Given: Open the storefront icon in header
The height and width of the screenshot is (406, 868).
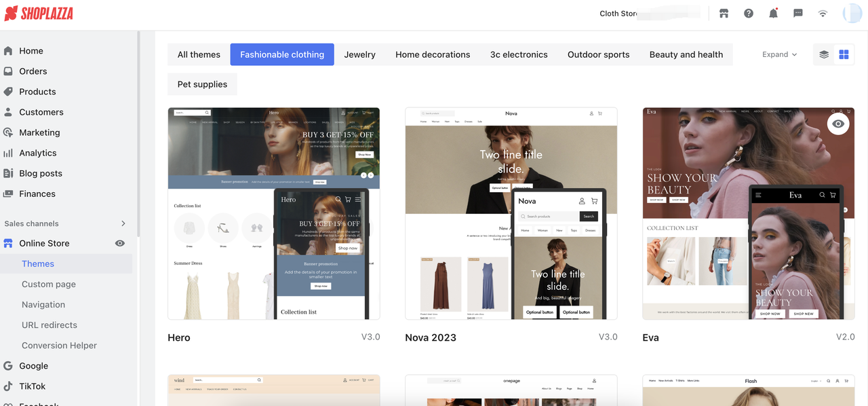Looking at the screenshot, I should coord(724,14).
